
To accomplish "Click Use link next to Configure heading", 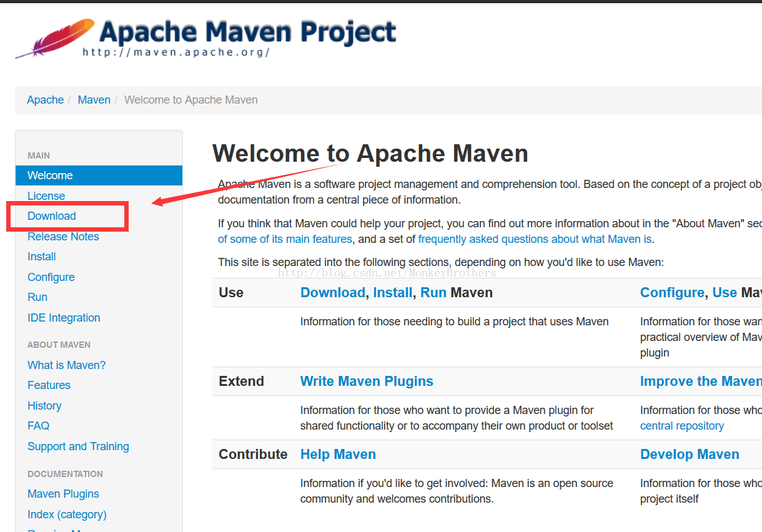I will (725, 293).
